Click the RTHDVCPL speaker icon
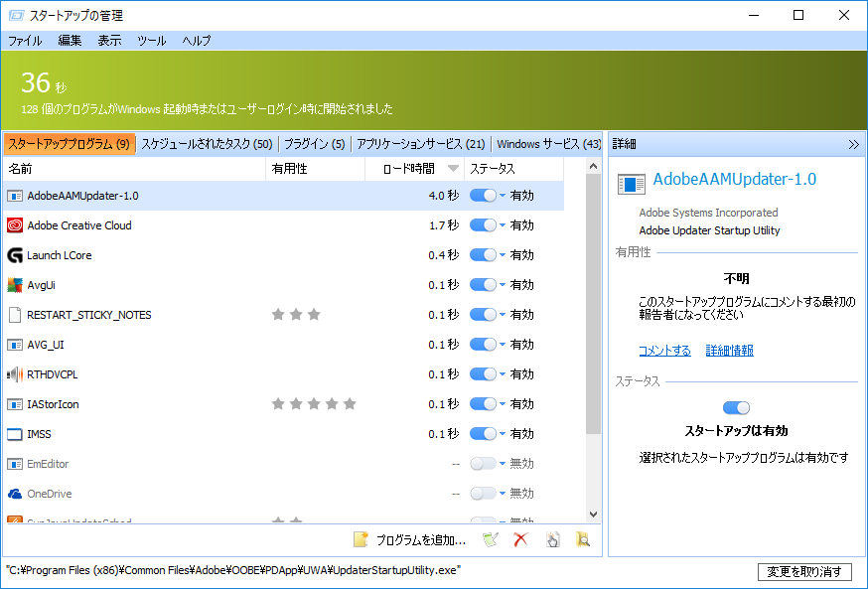The image size is (868, 589). (15, 374)
